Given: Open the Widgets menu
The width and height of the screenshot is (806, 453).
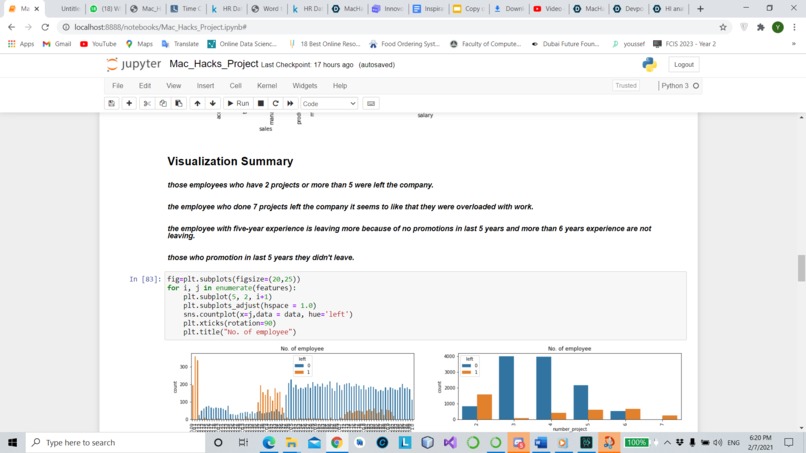Looking at the screenshot, I should [305, 86].
